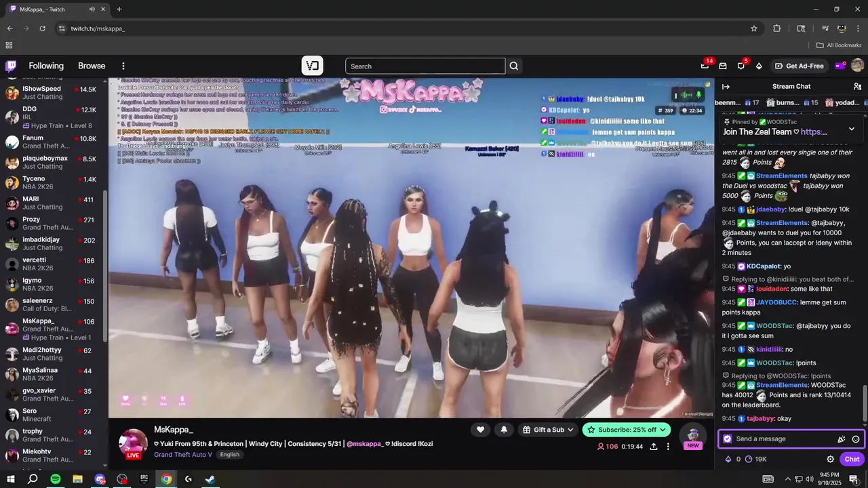
Task: Open the 19K channel points balance
Action: [x=756, y=459]
